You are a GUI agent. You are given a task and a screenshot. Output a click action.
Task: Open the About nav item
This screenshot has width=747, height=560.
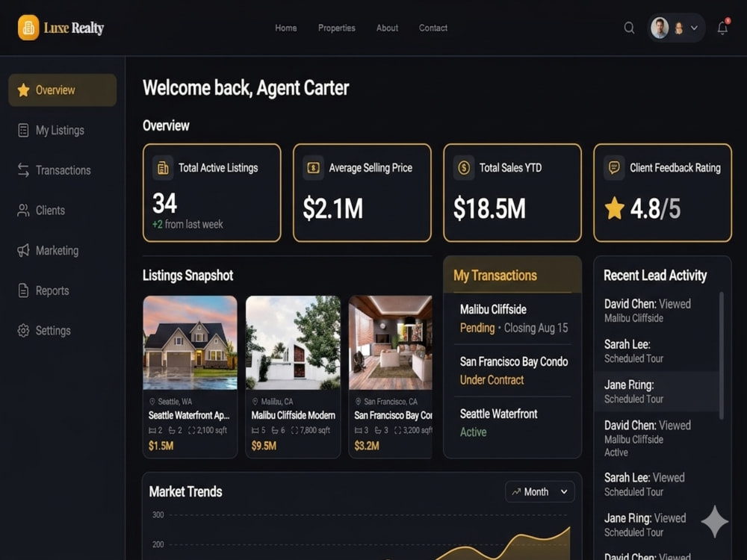point(387,28)
